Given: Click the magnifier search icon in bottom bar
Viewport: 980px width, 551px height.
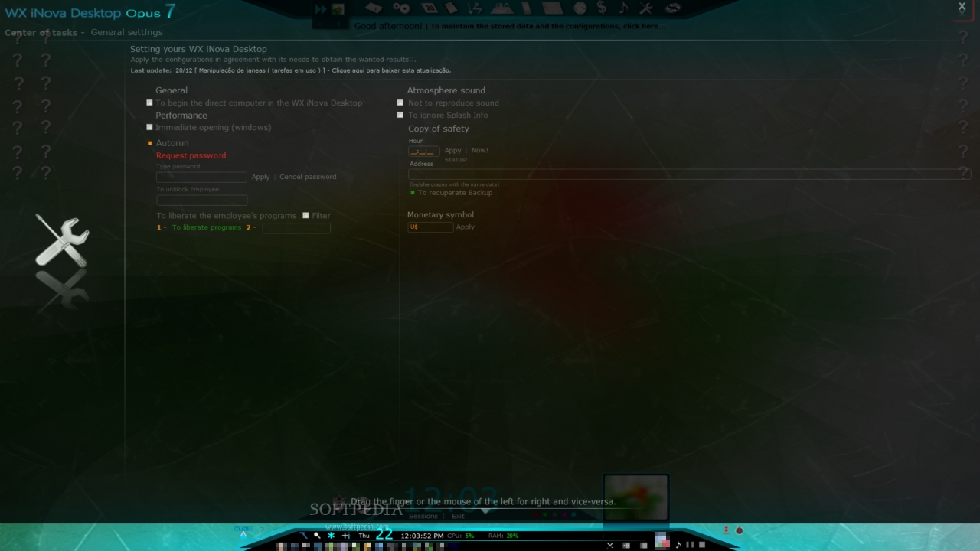Looking at the screenshot, I should pyautogui.click(x=317, y=535).
